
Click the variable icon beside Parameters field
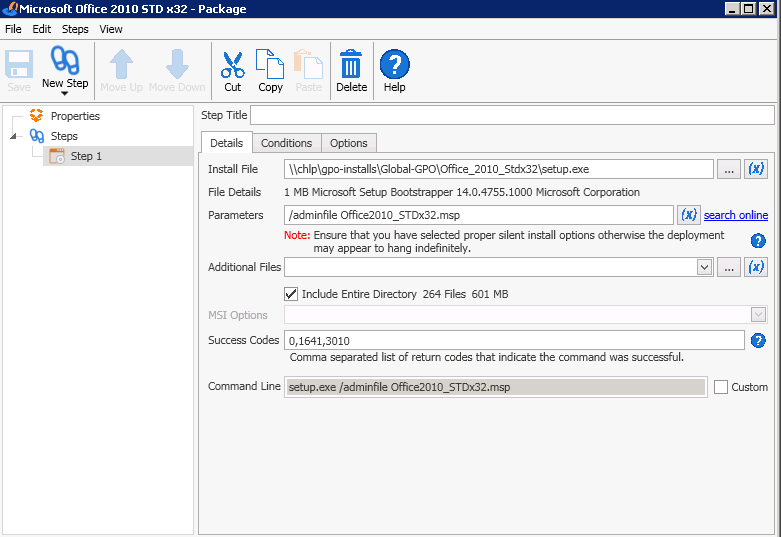pyautogui.click(x=689, y=215)
